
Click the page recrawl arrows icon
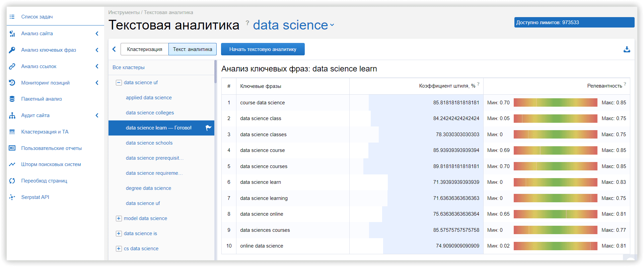pos(12,181)
